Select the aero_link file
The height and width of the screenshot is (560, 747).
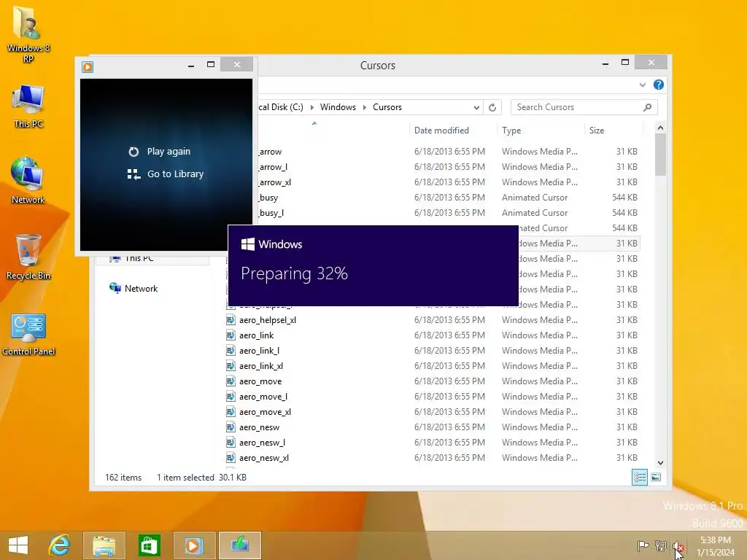pyautogui.click(x=256, y=335)
